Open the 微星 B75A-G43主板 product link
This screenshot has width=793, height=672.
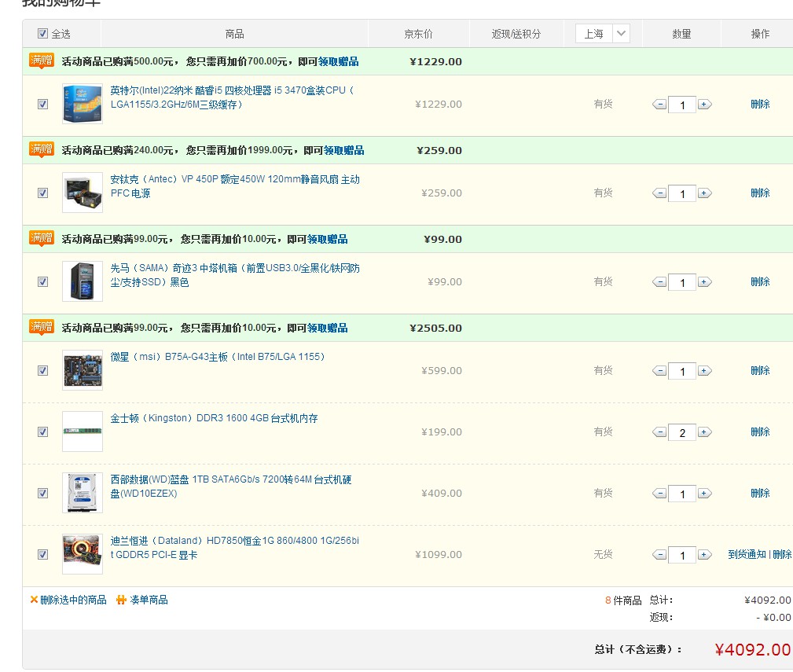click(x=218, y=357)
